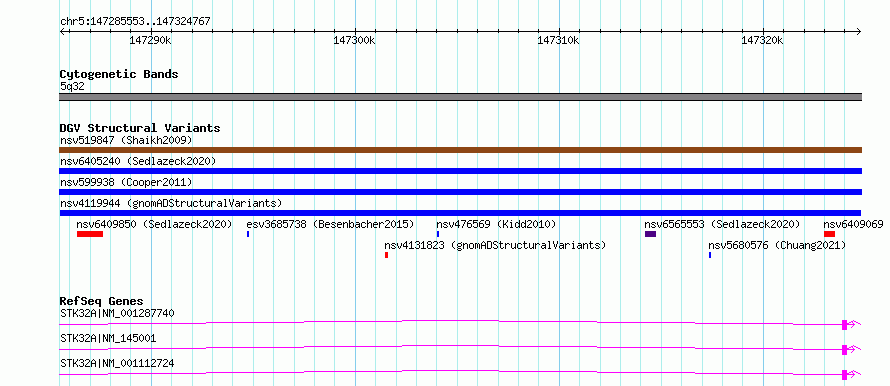Select the nsv6405240 blue variant bar

(460, 171)
